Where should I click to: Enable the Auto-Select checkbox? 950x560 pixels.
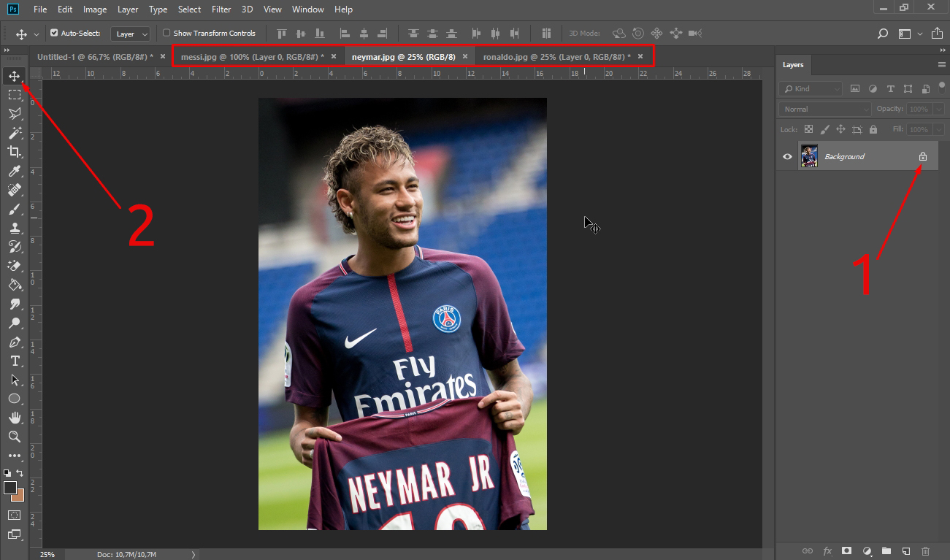[x=54, y=33]
